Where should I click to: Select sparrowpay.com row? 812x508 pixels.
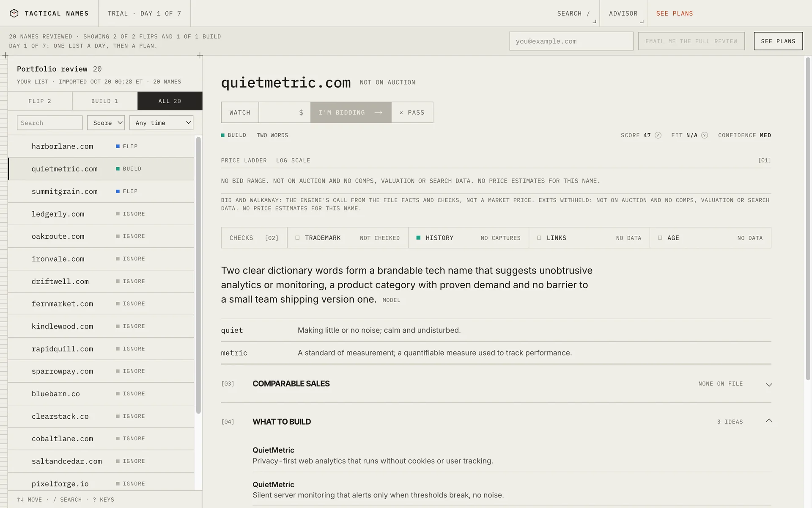click(x=101, y=371)
